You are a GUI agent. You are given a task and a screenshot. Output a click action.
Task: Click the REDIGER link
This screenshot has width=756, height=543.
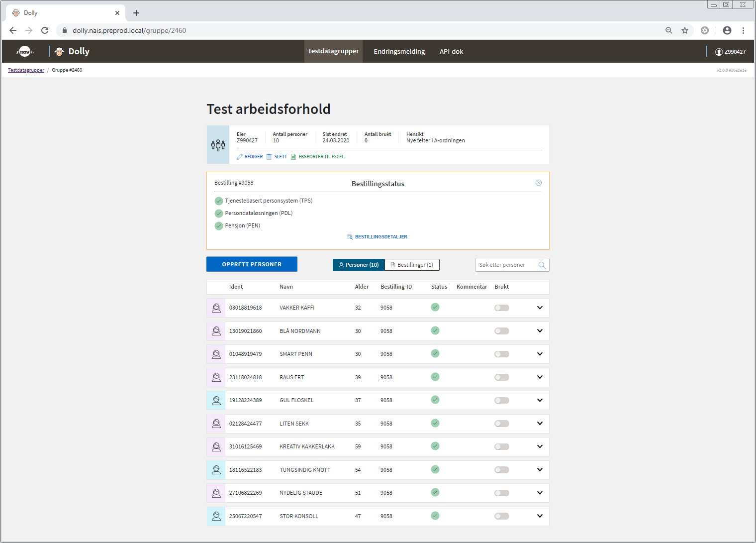[x=254, y=157]
